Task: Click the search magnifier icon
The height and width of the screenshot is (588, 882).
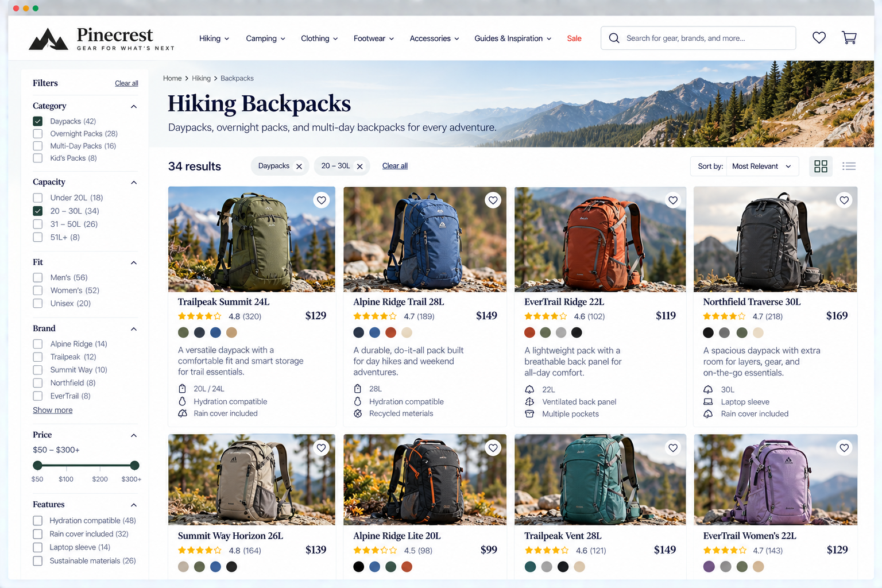Action: pyautogui.click(x=614, y=38)
